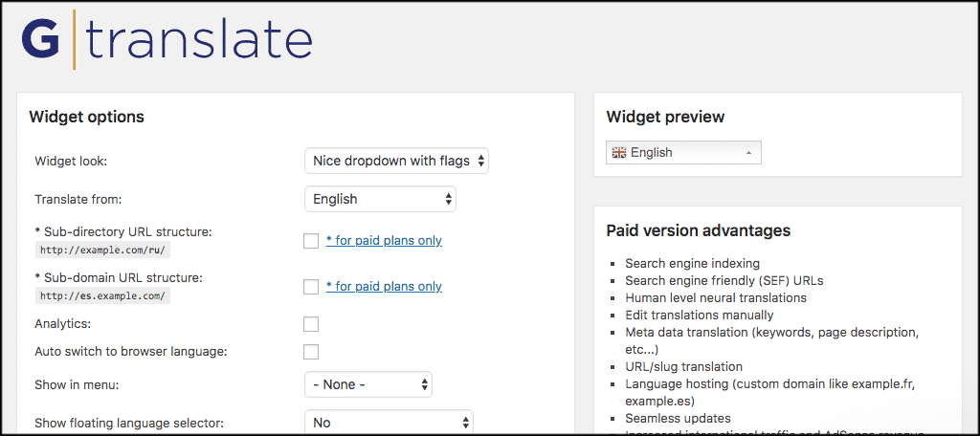Click URL/slug translation list item
Viewport: 980px width, 436px height.
(683, 366)
